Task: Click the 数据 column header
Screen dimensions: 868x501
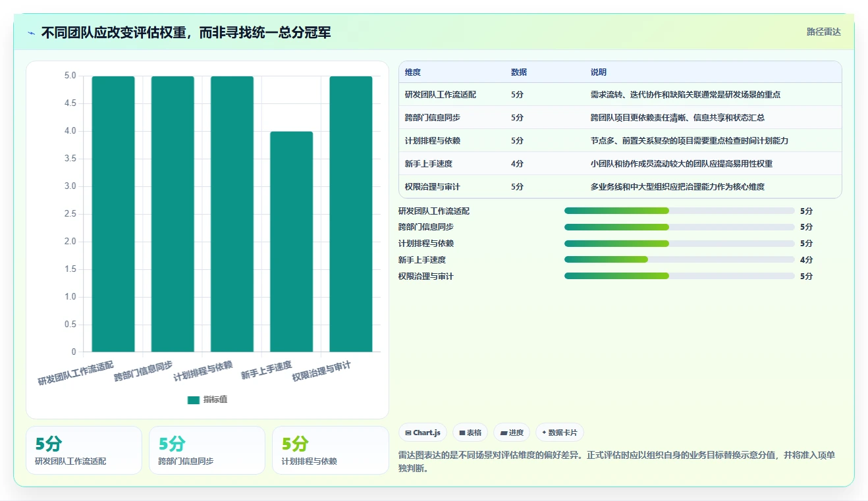Action: [519, 72]
